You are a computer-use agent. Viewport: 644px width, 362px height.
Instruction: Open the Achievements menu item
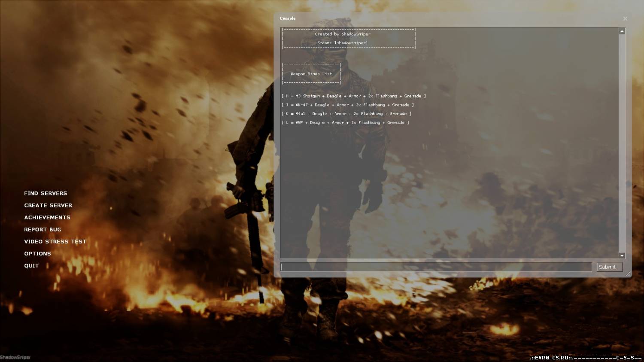tap(47, 217)
